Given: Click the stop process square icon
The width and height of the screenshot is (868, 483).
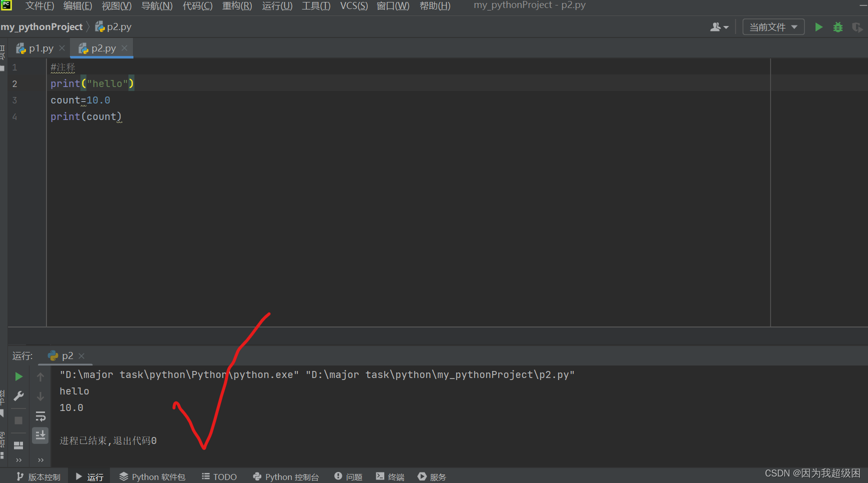Looking at the screenshot, I should point(18,420).
